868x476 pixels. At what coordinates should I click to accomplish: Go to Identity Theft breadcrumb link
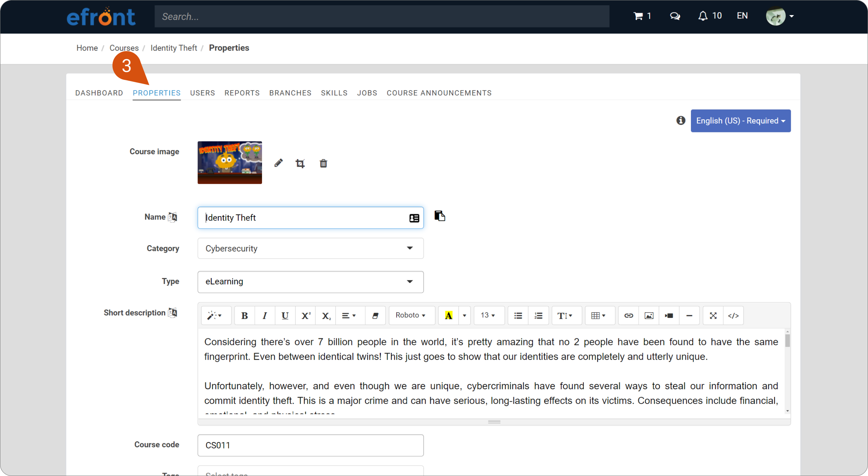174,48
